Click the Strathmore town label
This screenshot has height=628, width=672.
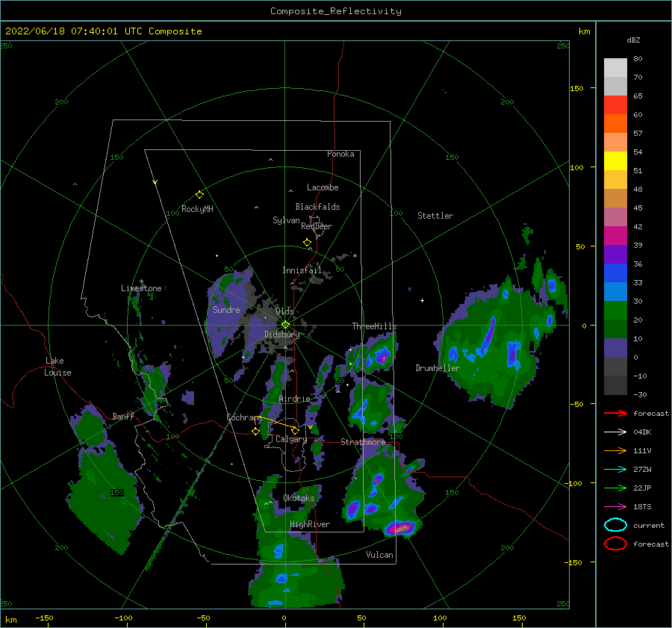(363, 442)
